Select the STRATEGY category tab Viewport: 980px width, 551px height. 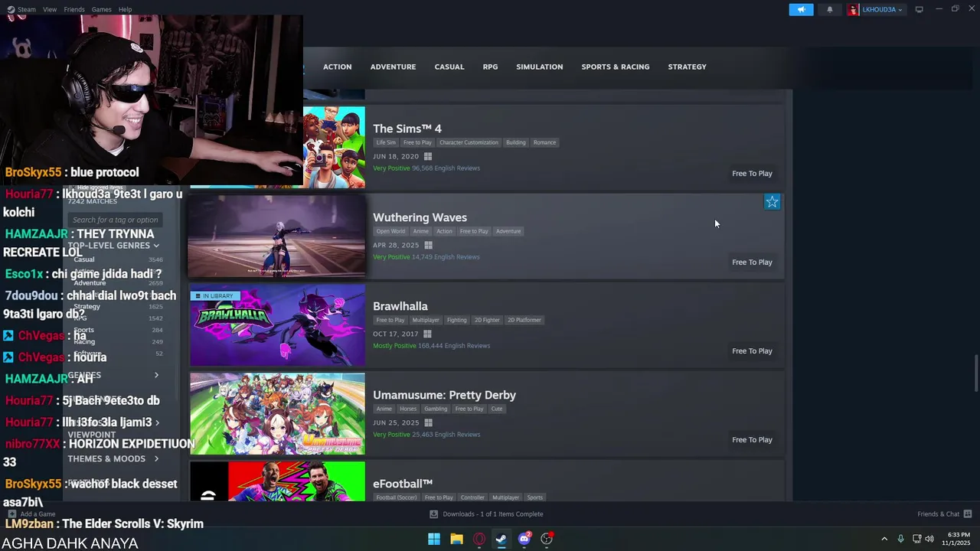click(687, 67)
